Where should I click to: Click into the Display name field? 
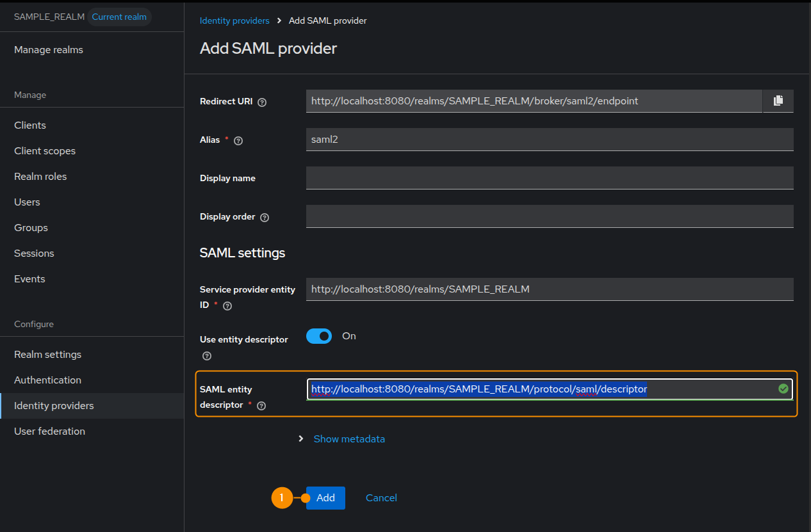pyautogui.click(x=550, y=178)
